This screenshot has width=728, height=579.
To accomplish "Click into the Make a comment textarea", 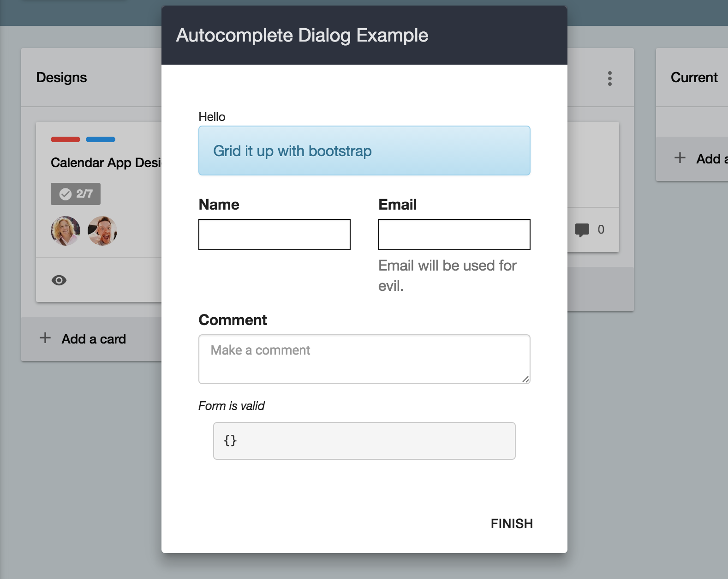I will pos(364,359).
